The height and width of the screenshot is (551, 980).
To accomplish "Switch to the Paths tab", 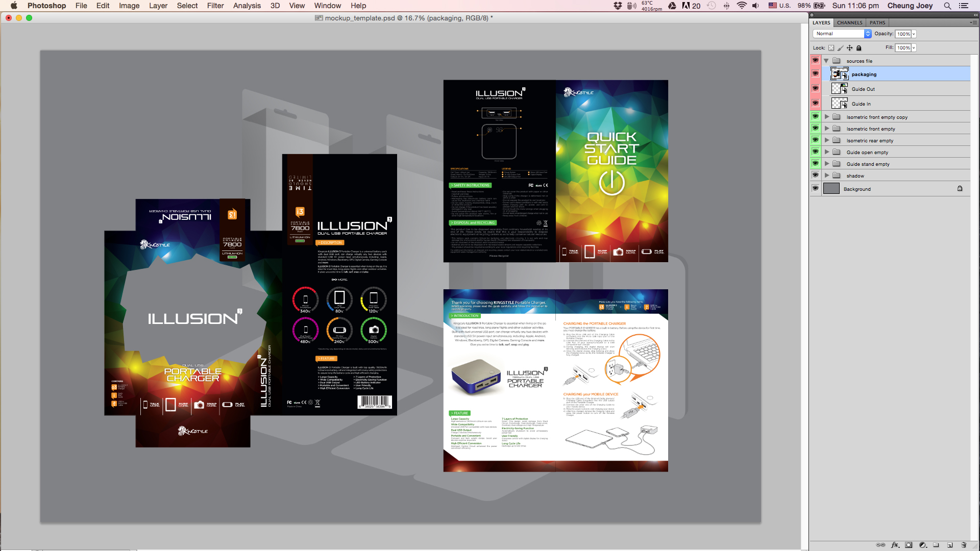I will [877, 22].
